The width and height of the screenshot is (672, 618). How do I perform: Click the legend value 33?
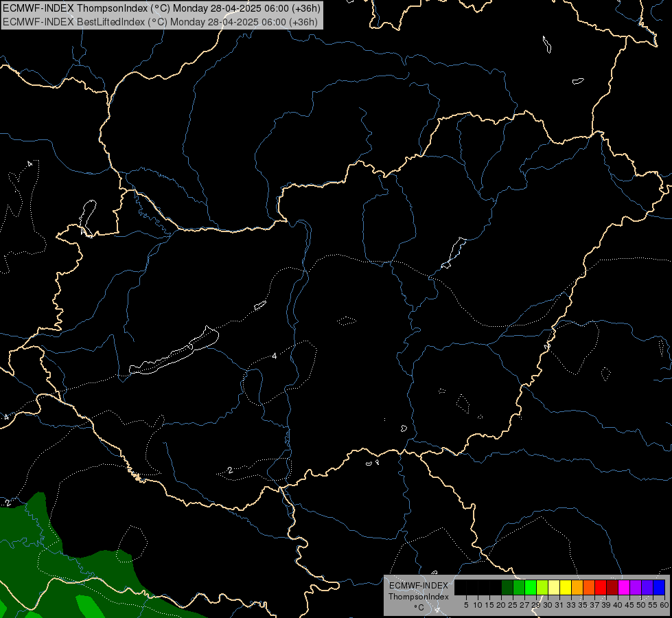pos(571,605)
